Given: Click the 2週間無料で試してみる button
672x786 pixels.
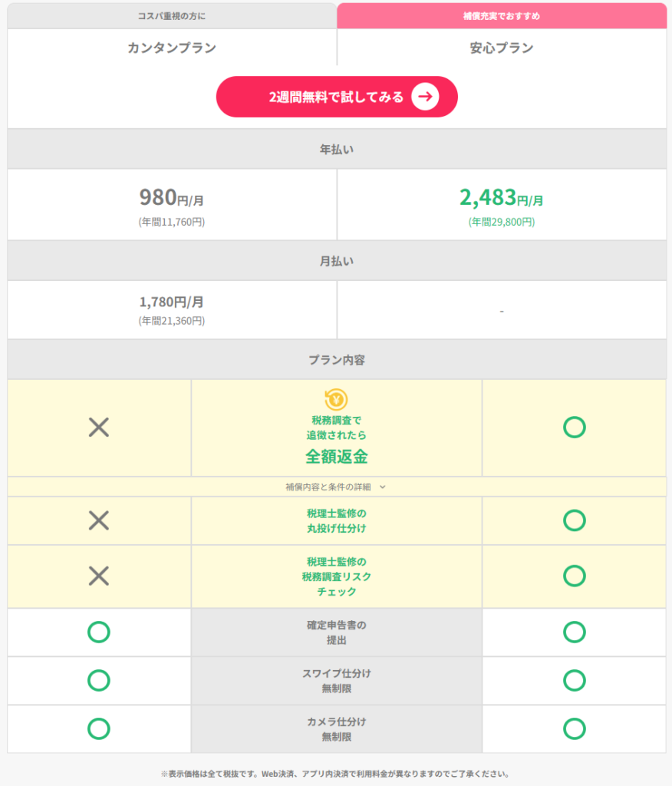Looking at the screenshot, I should click(336, 97).
